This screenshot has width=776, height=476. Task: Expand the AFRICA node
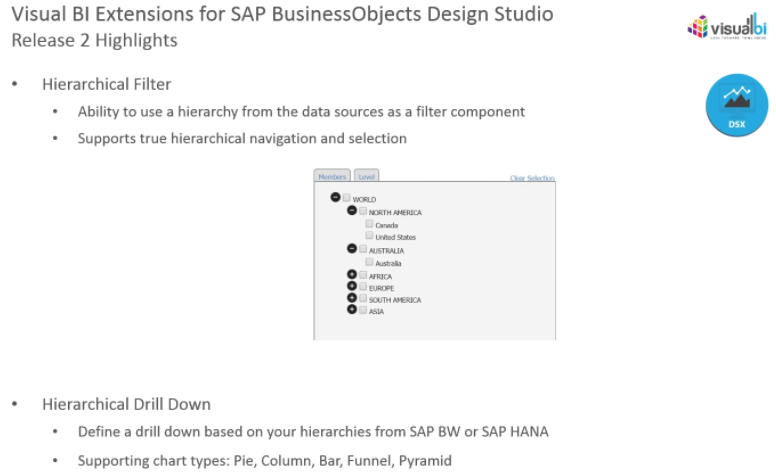tap(352, 275)
